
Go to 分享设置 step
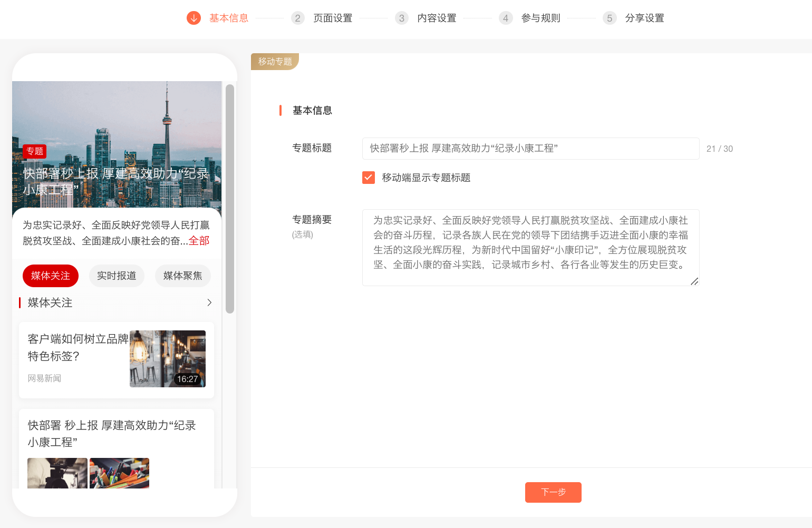click(644, 18)
